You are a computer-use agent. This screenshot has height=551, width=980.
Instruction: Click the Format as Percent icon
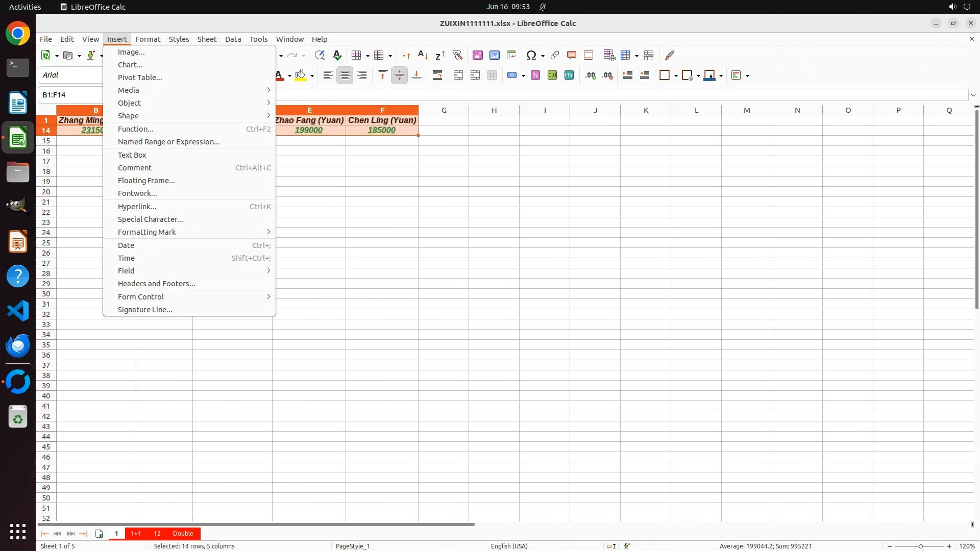[x=535, y=76]
